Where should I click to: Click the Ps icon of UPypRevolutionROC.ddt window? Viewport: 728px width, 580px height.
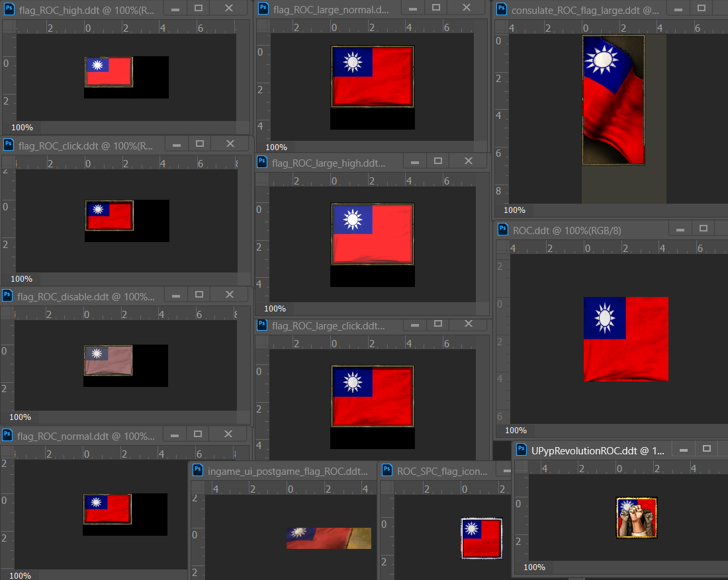[522, 450]
